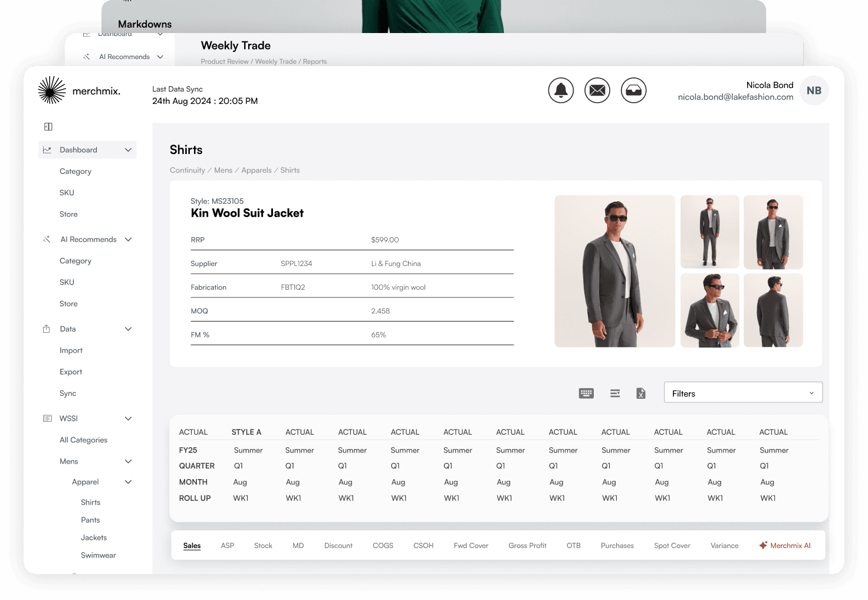Open the Merchmix AI tab
The image size is (868, 600).
click(785, 546)
